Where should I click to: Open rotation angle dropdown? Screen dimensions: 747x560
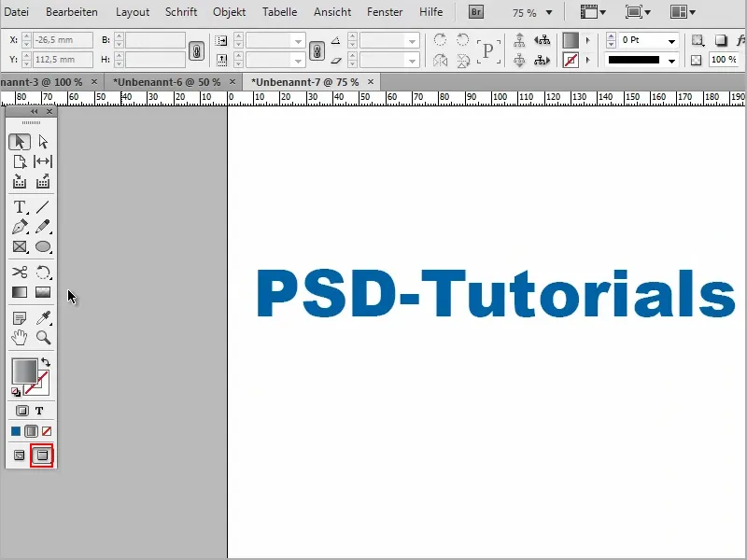coord(413,41)
